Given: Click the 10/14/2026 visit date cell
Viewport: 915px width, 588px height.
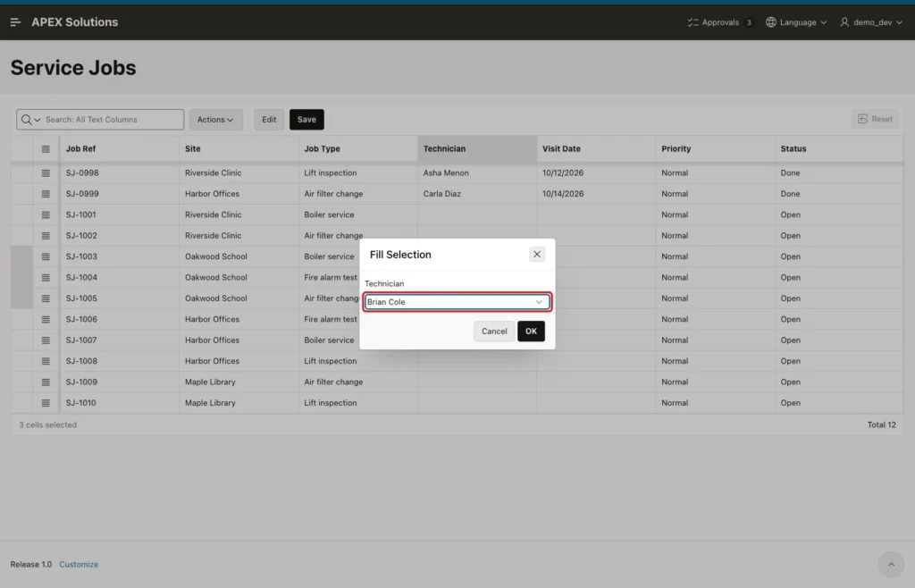Looking at the screenshot, I should [596, 194].
